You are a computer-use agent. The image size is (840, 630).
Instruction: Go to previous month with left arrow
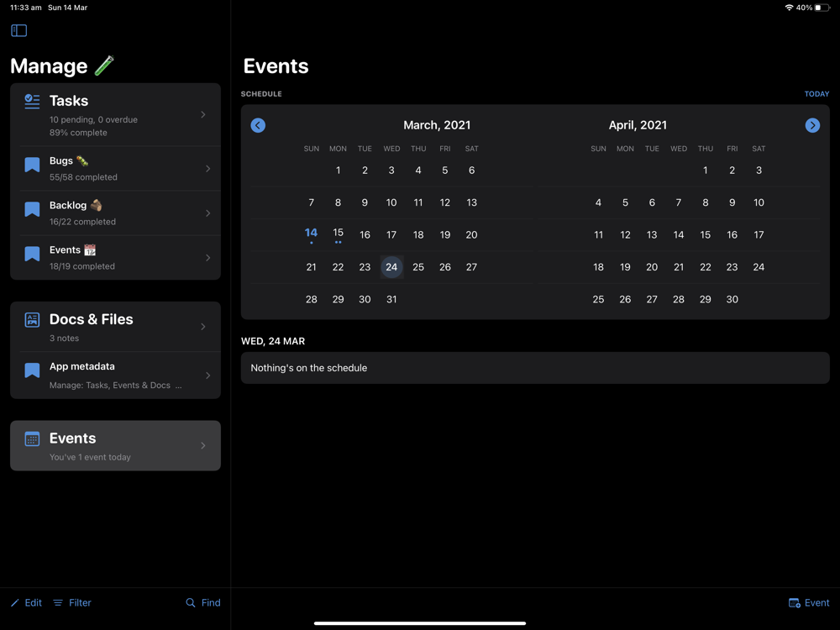[258, 125]
